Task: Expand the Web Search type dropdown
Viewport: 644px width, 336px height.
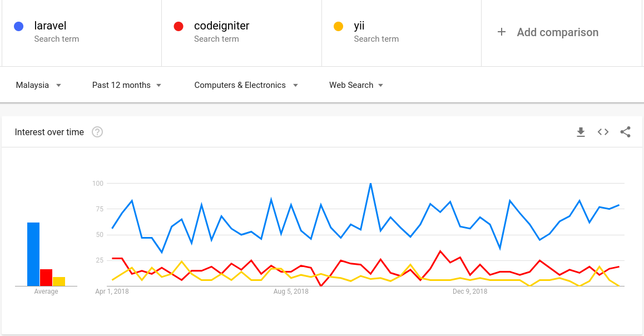Action: (356, 85)
